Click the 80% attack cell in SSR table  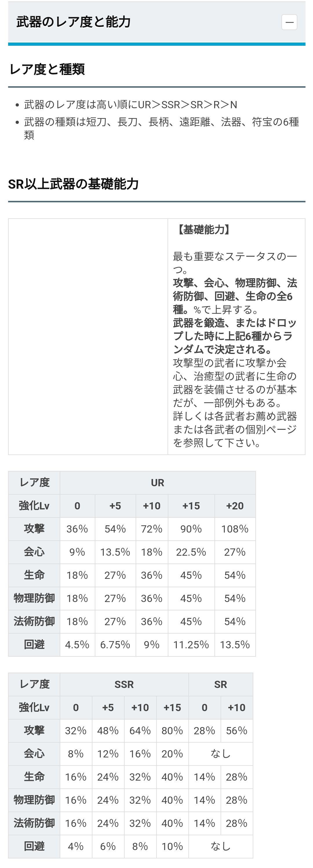(x=172, y=731)
